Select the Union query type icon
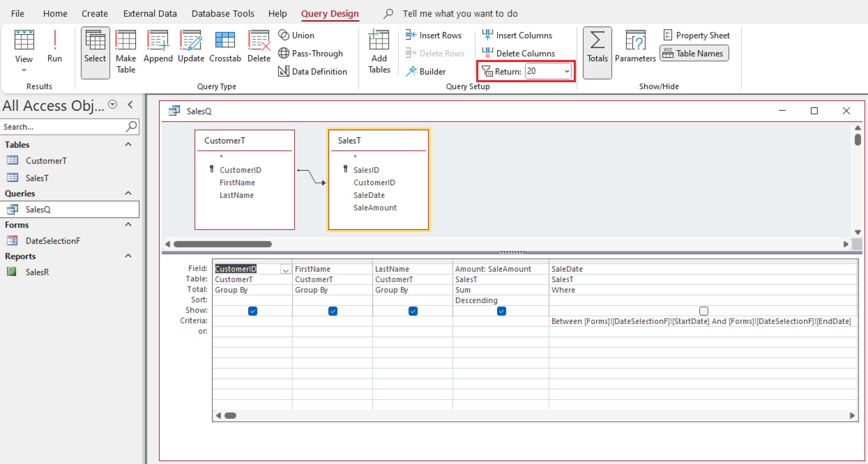Image resolution: width=868 pixels, height=464 pixels. click(284, 35)
